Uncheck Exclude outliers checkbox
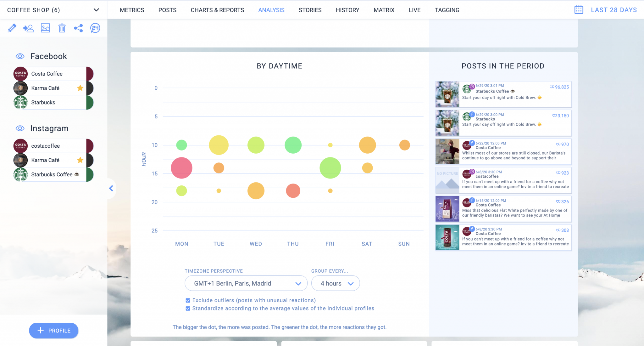The height and width of the screenshot is (346, 644). click(x=188, y=300)
